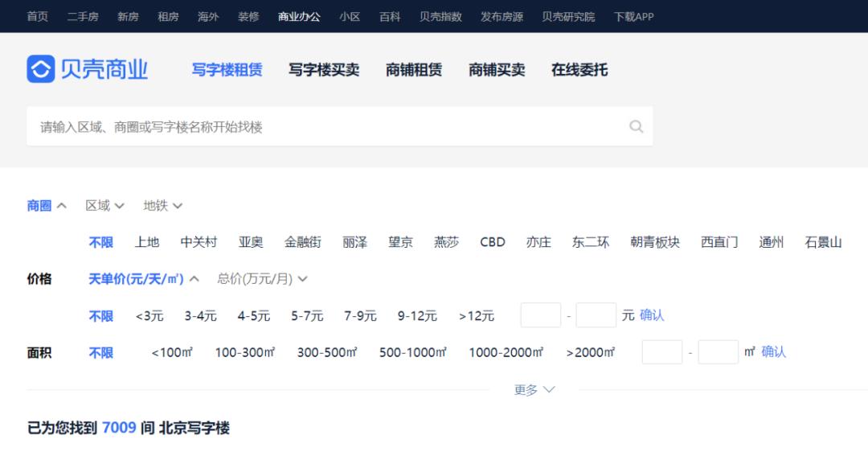
Task: Click the search magnifier icon
Action: (636, 127)
